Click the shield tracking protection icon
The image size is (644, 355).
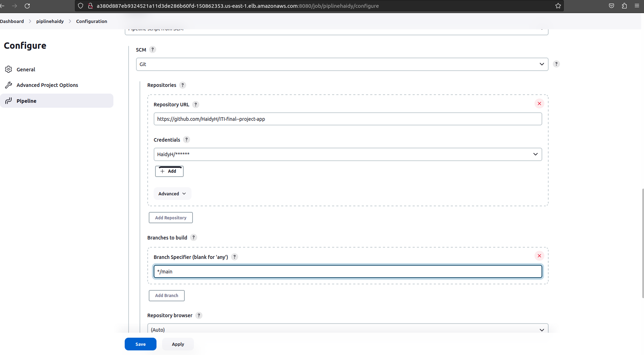pos(81,6)
